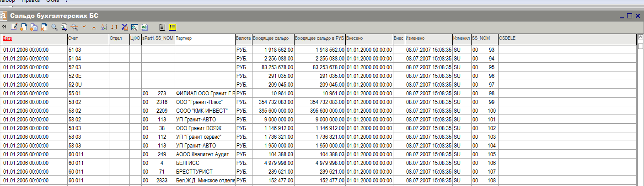Viewport: 644px width, 186px height.
Task: Jump to last record with down-arrow icon
Action: 94,27
